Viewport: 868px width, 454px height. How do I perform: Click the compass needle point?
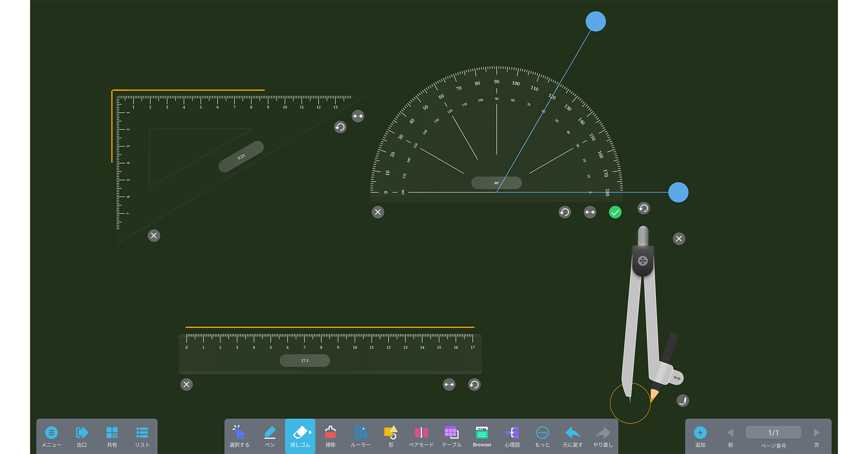tap(630, 400)
